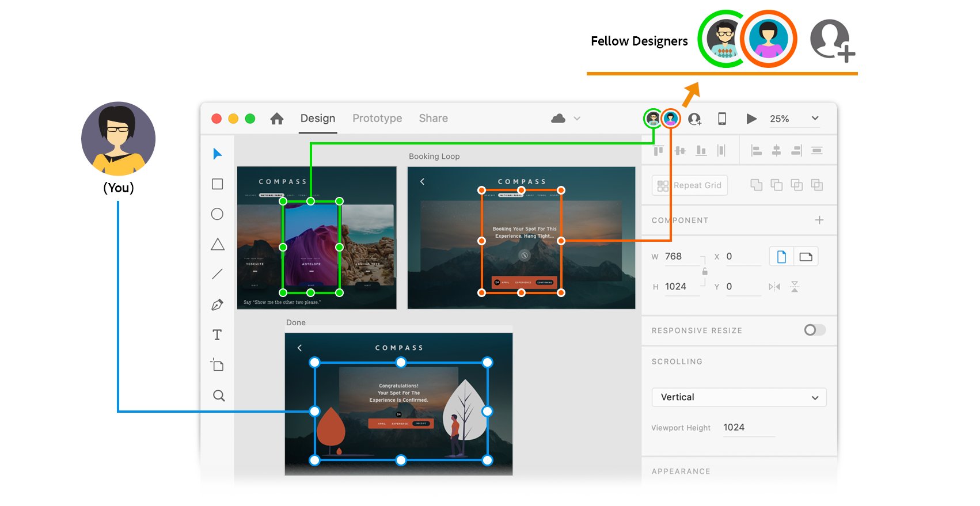Click the Compass home artboard thumbnail
The width and height of the screenshot is (980, 506).
pos(317,238)
